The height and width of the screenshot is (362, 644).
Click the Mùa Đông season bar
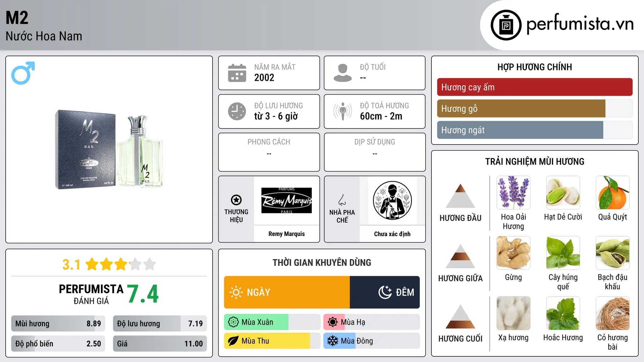[372, 341]
